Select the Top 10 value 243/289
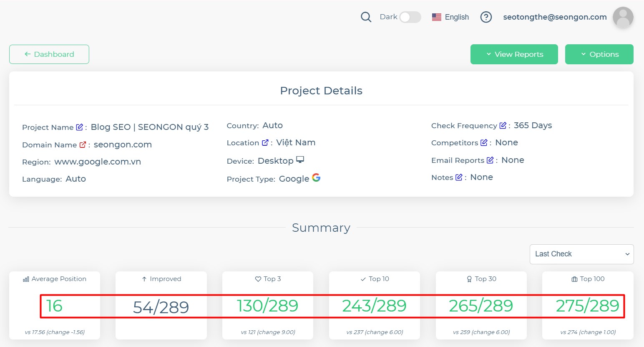 (375, 306)
